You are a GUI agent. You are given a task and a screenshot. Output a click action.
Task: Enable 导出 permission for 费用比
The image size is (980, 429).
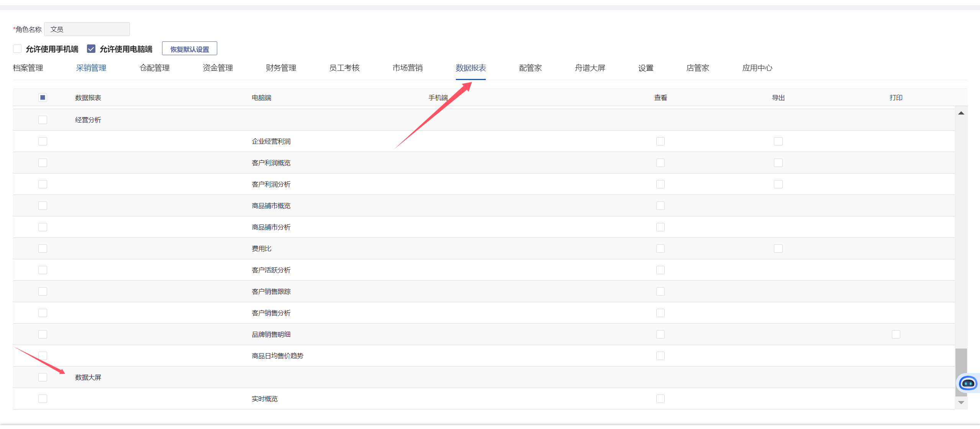tap(778, 249)
